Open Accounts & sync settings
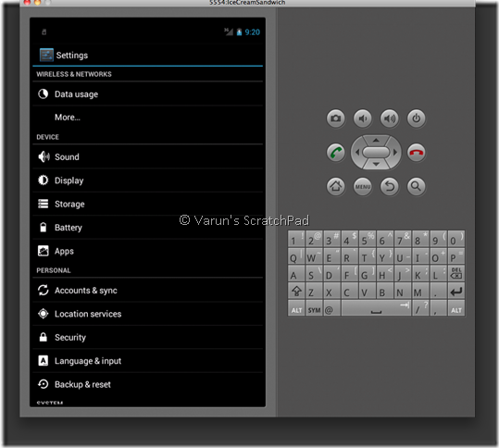The height and width of the screenshot is (448, 499). tap(148, 290)
